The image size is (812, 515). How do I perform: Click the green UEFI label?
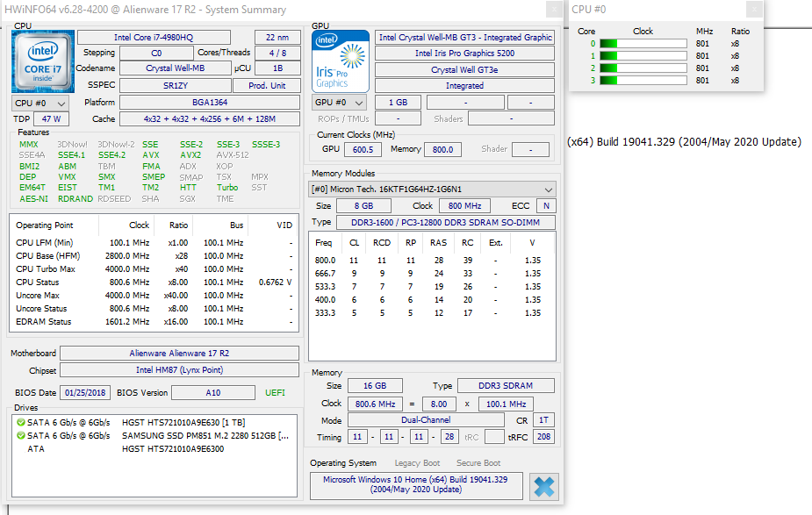click(275, 393)
